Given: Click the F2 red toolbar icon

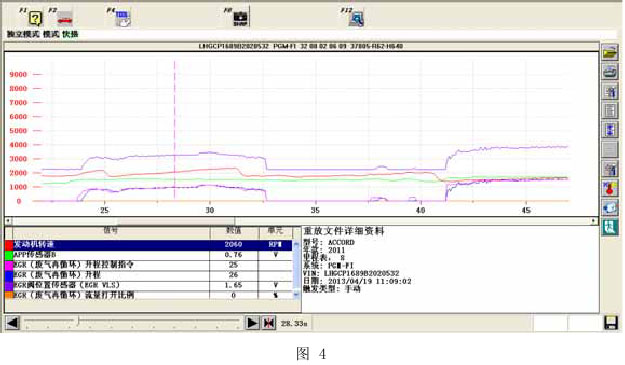Looking at the screenshot, I should (x=65, y=18).
